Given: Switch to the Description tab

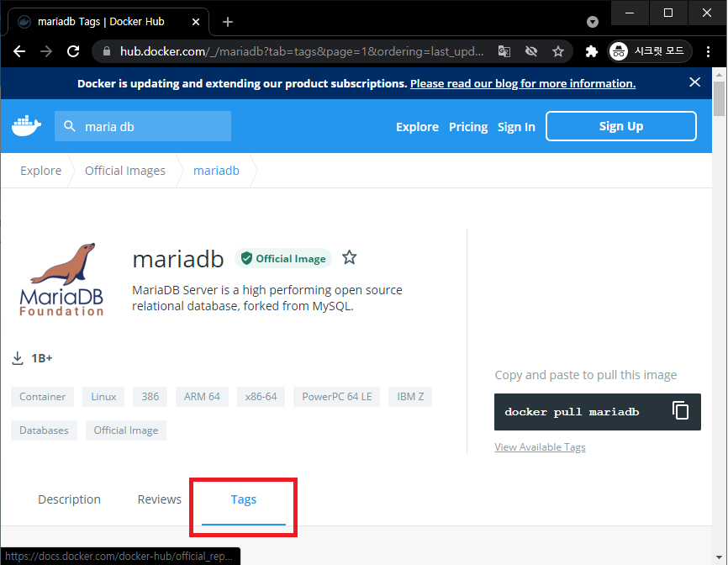Looking at the screenshot, I should tap(69, 499).
